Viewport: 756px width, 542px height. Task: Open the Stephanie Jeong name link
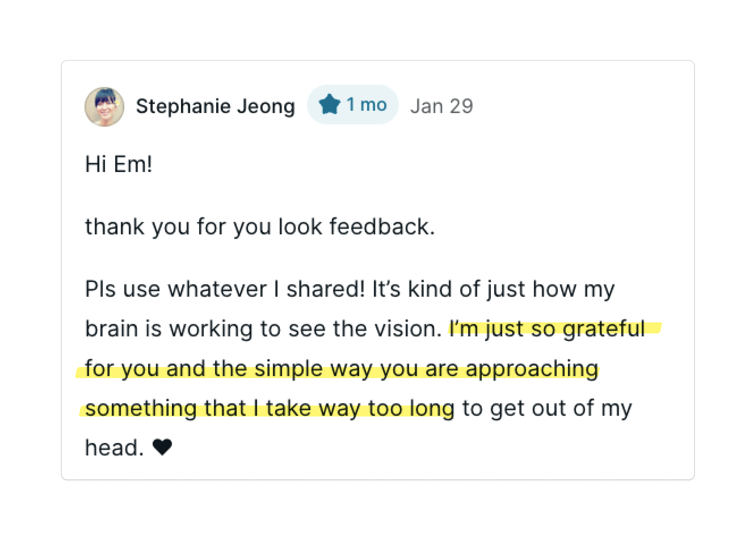pos(215,106)
